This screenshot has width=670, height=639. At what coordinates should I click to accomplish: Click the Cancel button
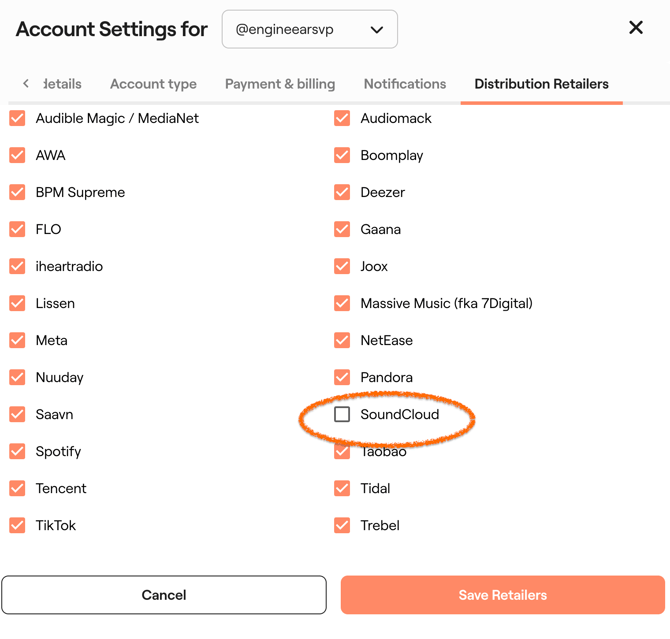click(x=164, y=595)
